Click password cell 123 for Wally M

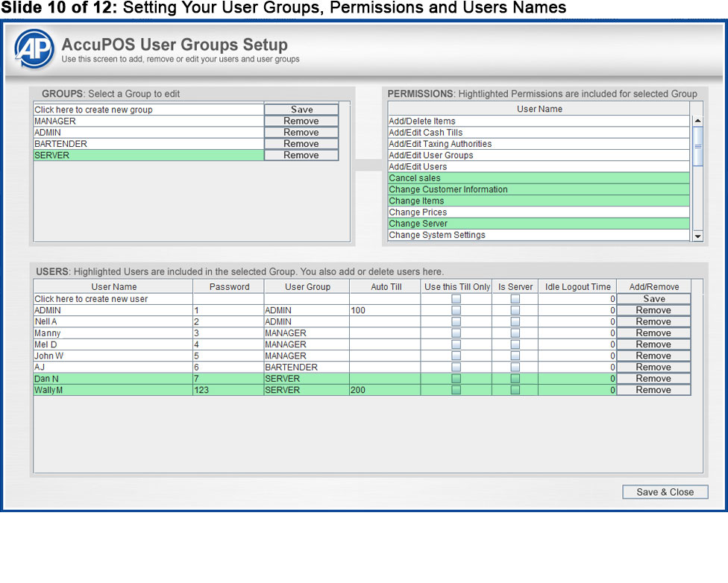click(228, 390)
